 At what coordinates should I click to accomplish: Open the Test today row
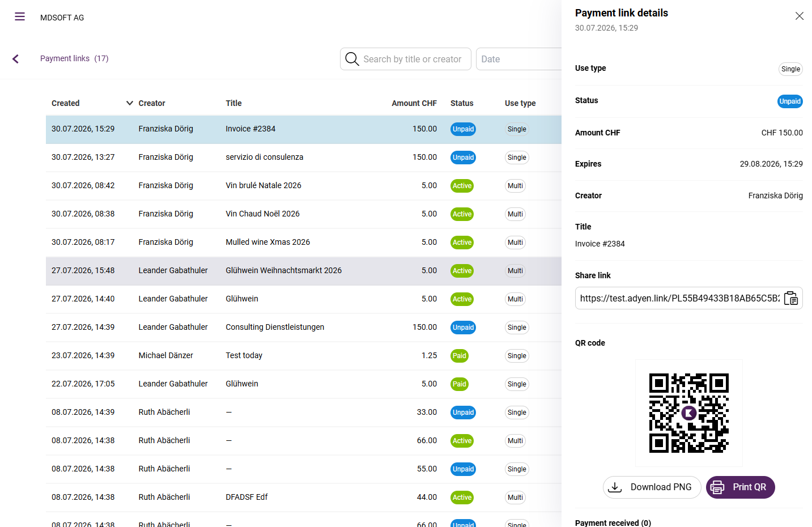coord(304,356)
